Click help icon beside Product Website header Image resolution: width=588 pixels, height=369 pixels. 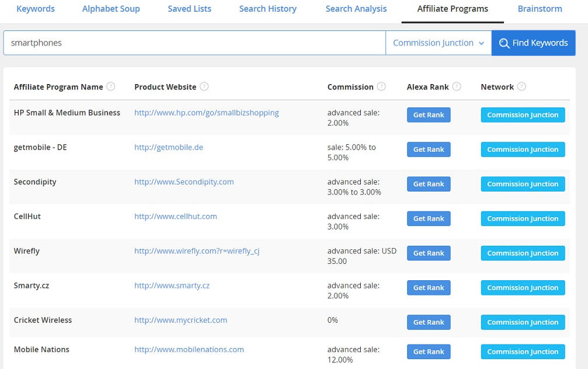coord(204,86)
